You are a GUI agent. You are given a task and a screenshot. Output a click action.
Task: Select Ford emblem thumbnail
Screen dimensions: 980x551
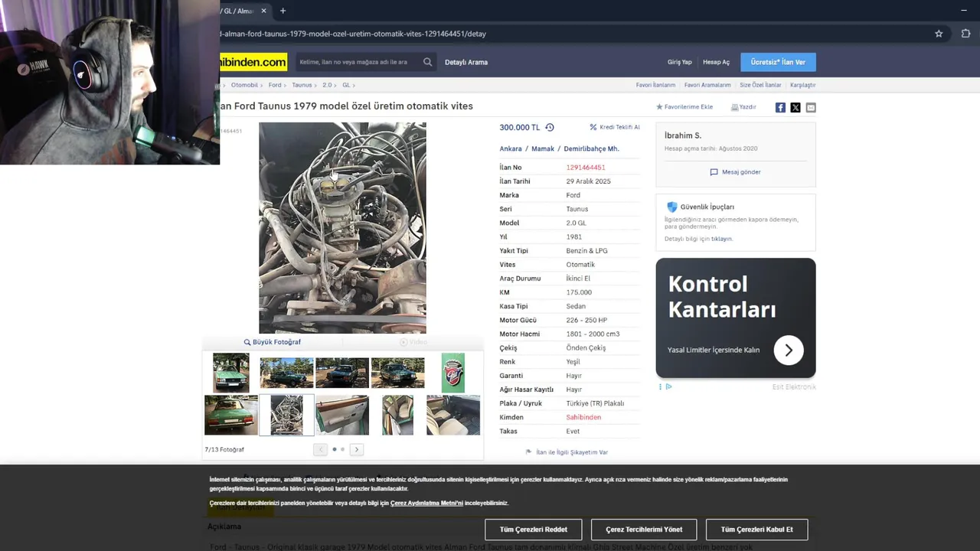tap(452, 373)
